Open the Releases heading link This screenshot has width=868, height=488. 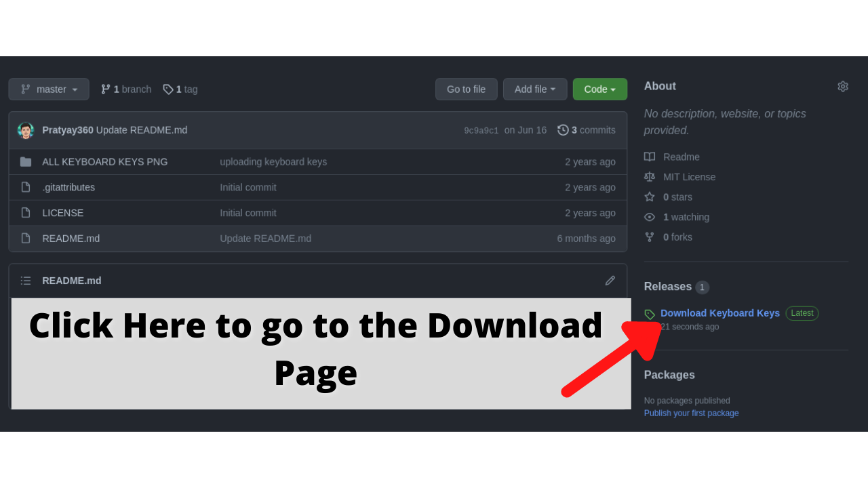[668, 287]
